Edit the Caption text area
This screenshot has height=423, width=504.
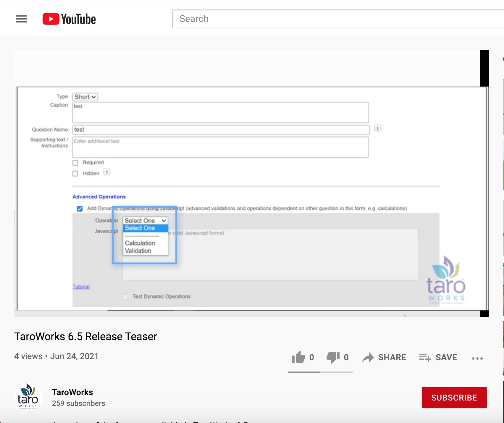tap(221, 112)
